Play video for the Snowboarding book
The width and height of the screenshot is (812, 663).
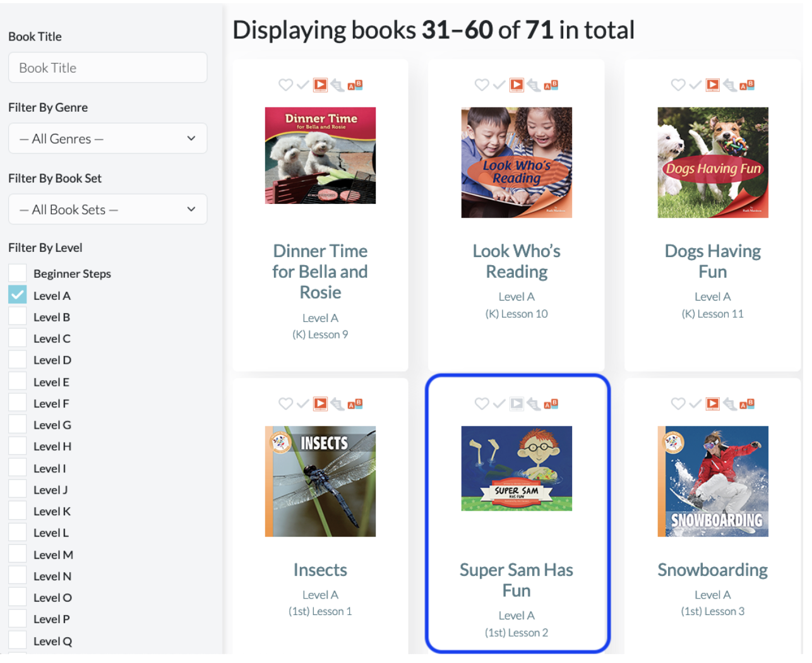[x=713, y=403]
